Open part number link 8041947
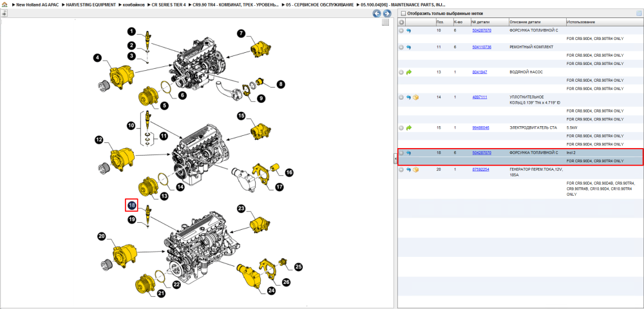 coord(480,72)
